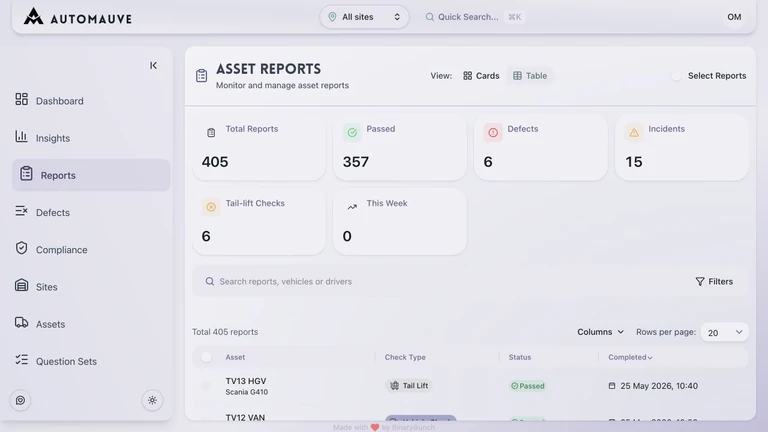Click the Tail-lift Checks icon
Viewport: 768px width, 432px height.
tap(211, 207)
